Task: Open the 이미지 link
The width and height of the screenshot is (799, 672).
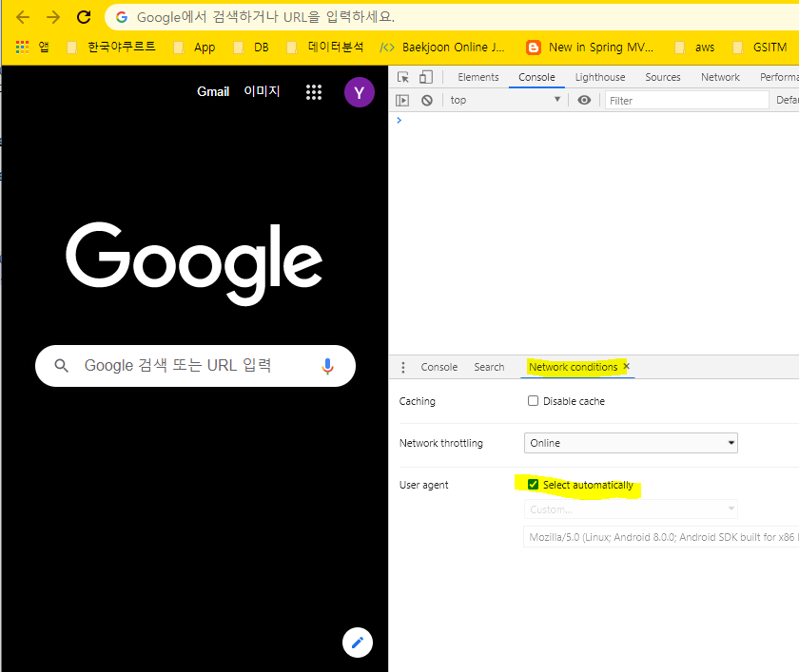Action: 262,91
